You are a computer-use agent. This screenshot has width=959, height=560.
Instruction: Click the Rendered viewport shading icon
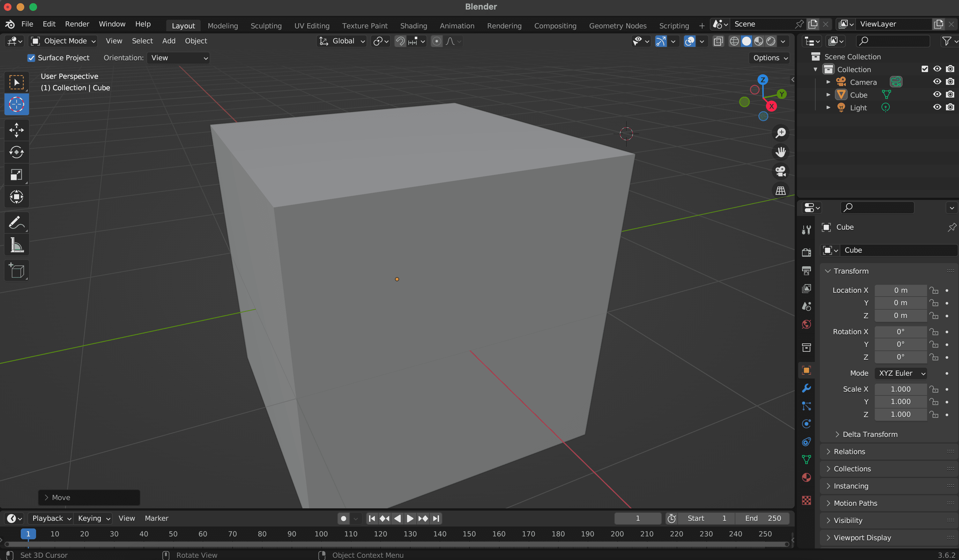point(770,41)
